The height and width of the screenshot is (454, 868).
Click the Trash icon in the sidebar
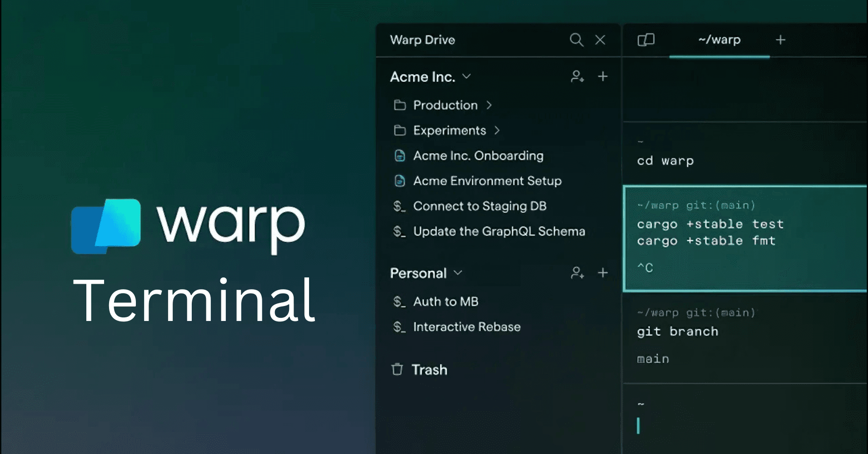coord(396,370)
